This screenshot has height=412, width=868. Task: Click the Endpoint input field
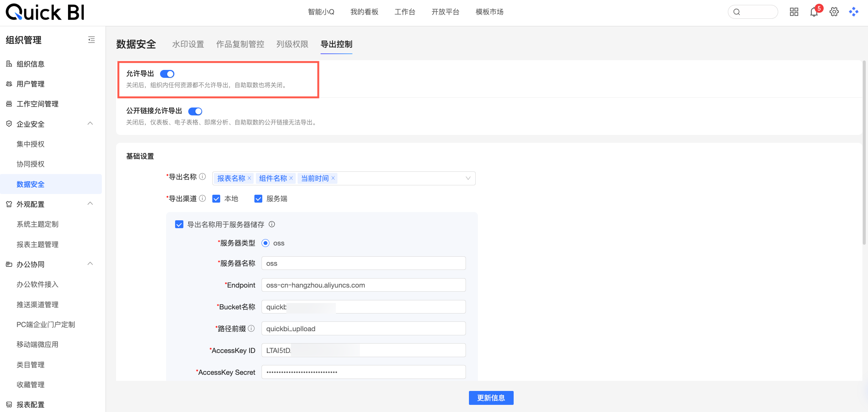[x=363, y=285]
